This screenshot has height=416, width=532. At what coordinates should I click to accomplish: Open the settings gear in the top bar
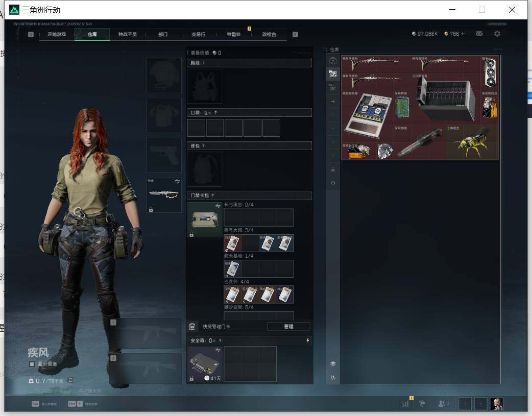(x=497, y=34)
